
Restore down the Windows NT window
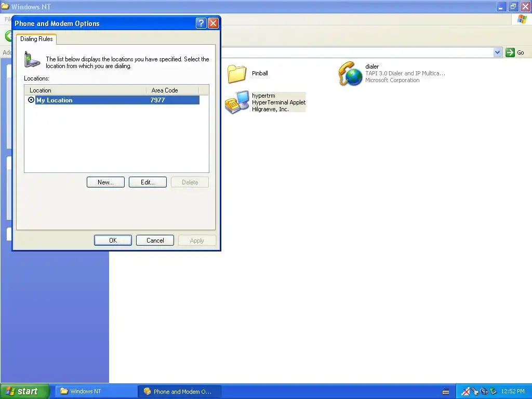click(x=513, y=6)
